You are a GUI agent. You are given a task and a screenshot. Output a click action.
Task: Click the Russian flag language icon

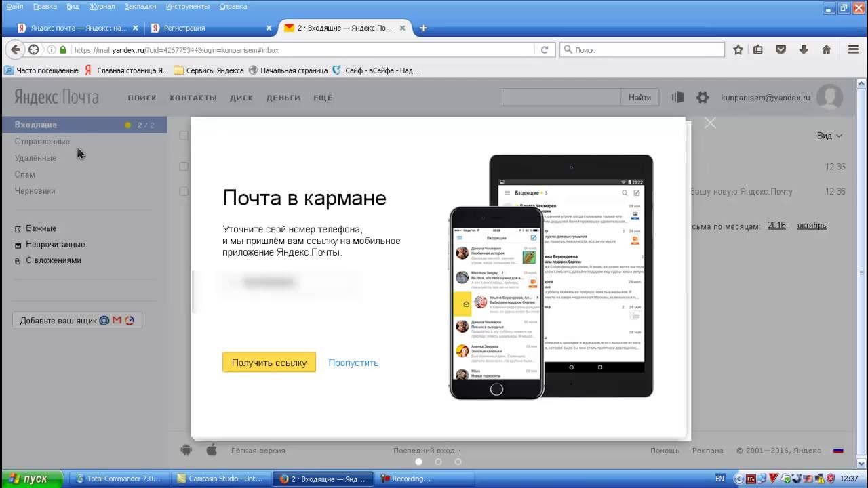point(838,450)
